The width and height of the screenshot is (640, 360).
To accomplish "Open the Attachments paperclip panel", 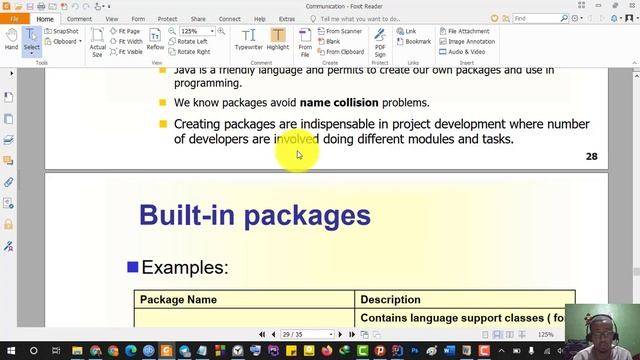I will (x=9, y=182).
